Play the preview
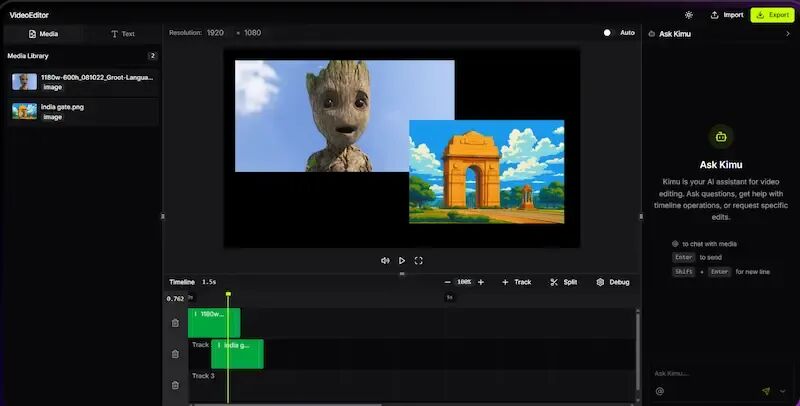This screenshot has height=406, width=800. point(402,261)
